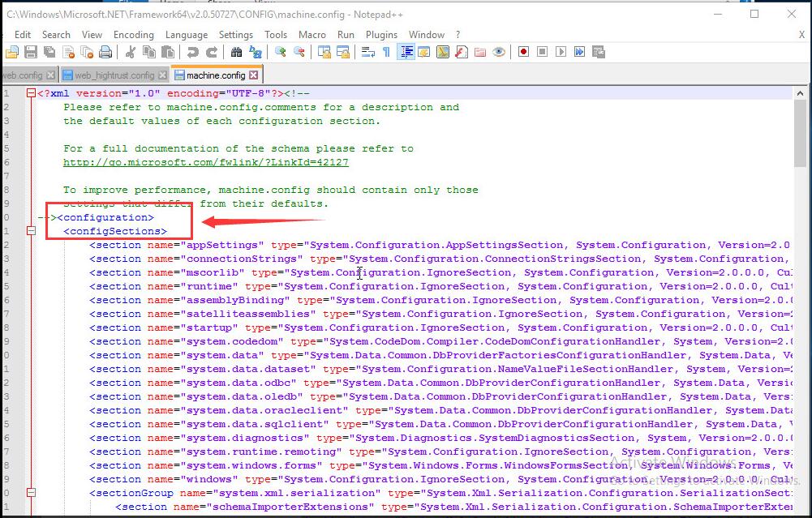Click the Save All icon
812x518 pixels.
click(x=49, y=51)
